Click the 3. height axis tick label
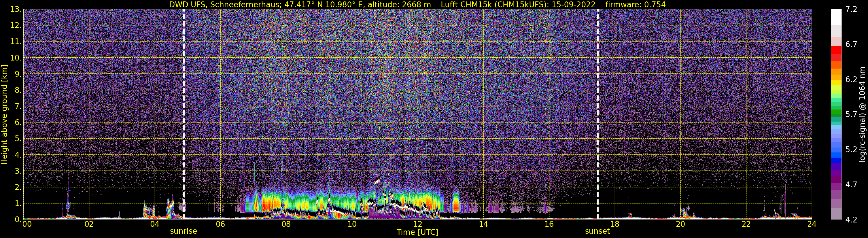The width and height of the screenshot is (868, 238). (x=18, y=171)
